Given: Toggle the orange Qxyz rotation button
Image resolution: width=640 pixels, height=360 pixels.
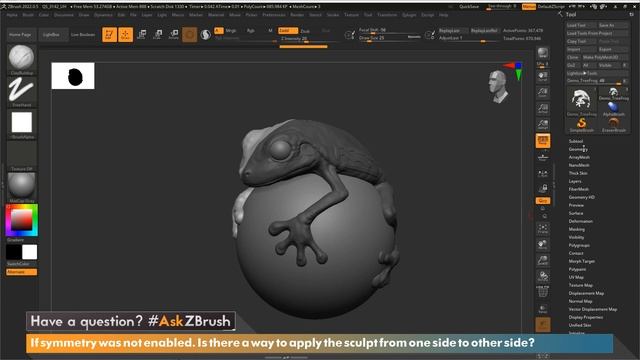Looking at the screenshot, I should click(542, 201).
